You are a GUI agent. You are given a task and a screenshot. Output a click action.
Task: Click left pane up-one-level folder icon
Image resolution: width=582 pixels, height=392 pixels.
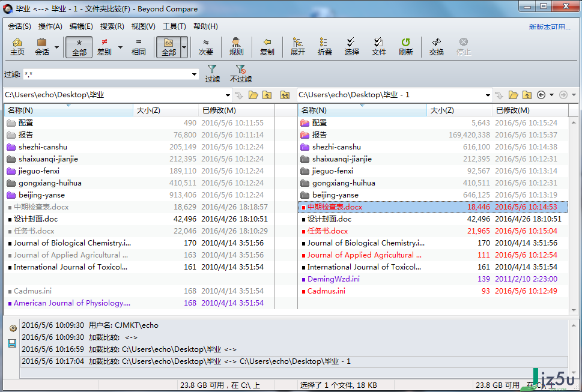click(x=267, y=95)
